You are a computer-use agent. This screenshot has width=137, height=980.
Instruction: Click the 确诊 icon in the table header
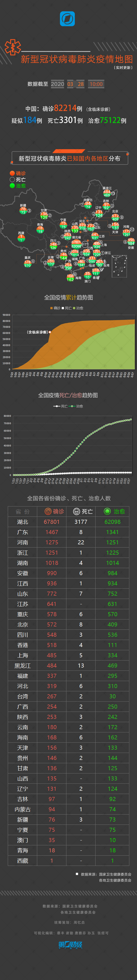point(48,511)
